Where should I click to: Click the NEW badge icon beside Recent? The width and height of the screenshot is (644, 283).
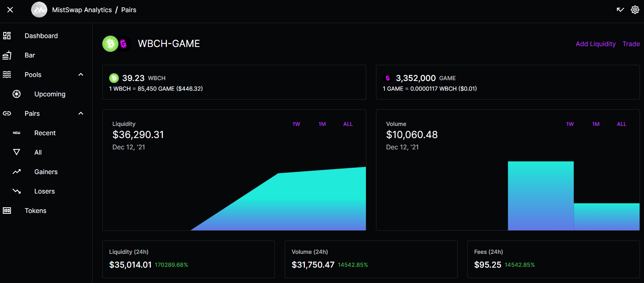[17, 133]
